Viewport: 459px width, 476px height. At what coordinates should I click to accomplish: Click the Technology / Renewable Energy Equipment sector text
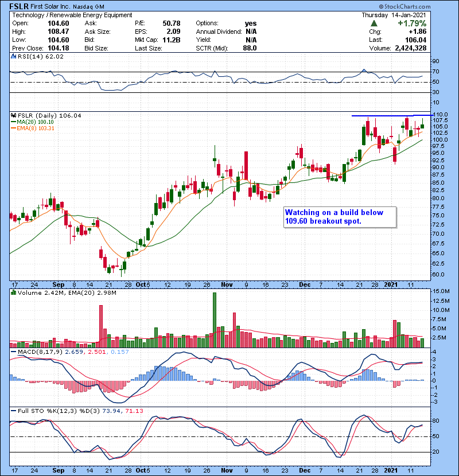[72, 15]
